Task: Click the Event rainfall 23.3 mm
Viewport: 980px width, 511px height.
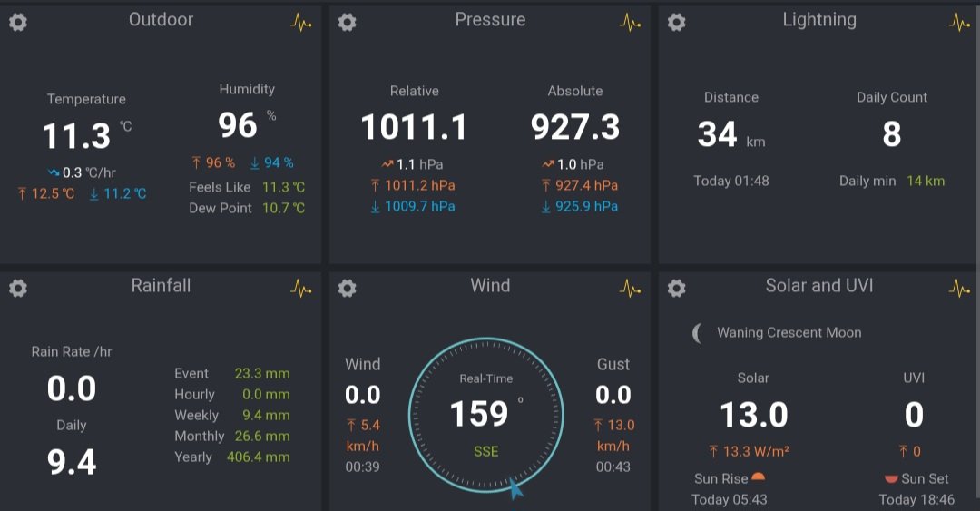Action: pyautogui.click(x=262, y=373)
